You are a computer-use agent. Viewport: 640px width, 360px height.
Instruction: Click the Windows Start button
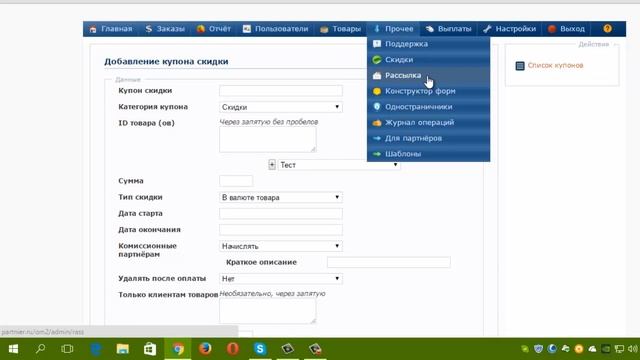tap(13, 349)
